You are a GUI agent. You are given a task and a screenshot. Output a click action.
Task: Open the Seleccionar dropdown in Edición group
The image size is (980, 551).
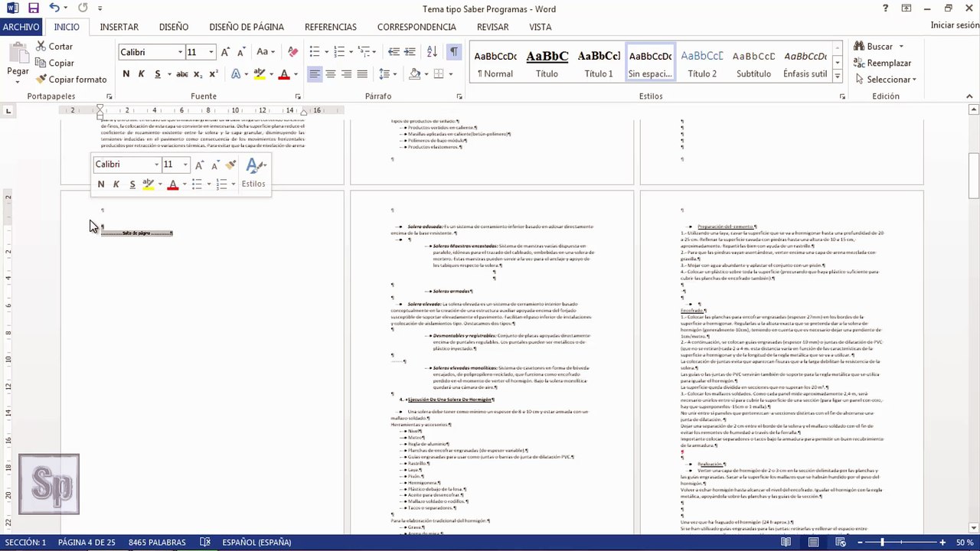(890, 80)
